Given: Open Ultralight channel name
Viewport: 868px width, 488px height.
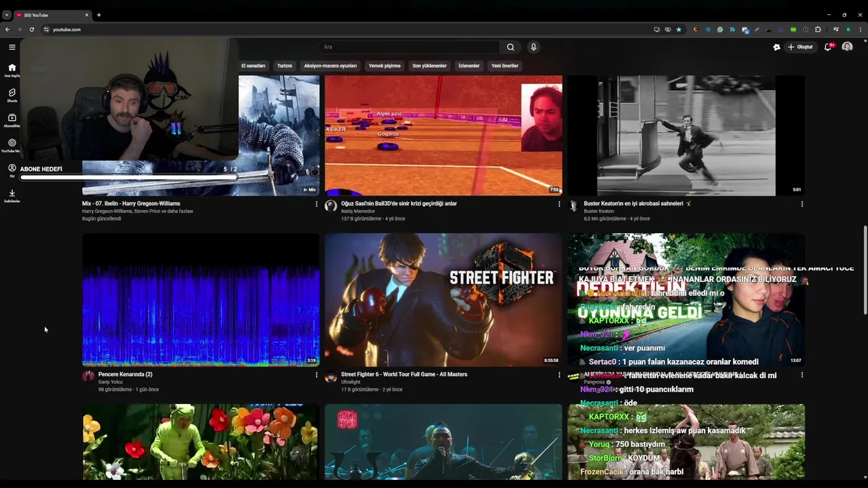Looking at the screenshot, I should click(x=351, y=382).
